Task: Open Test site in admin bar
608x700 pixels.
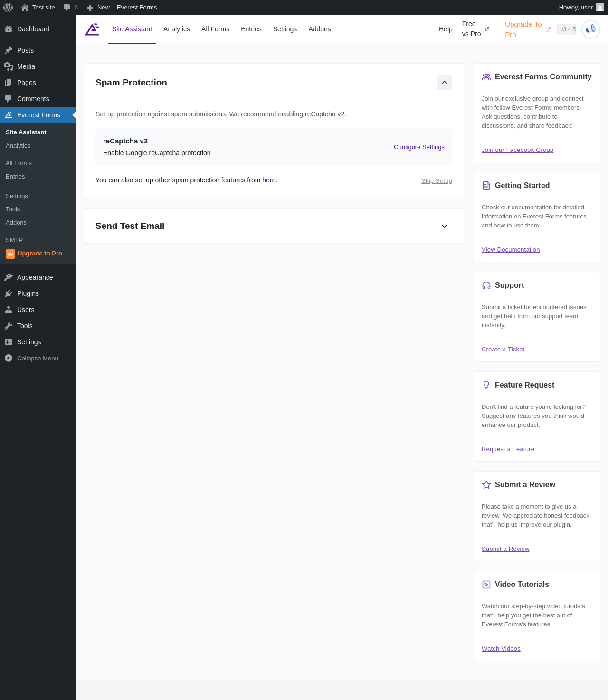Action: (38, 8)
